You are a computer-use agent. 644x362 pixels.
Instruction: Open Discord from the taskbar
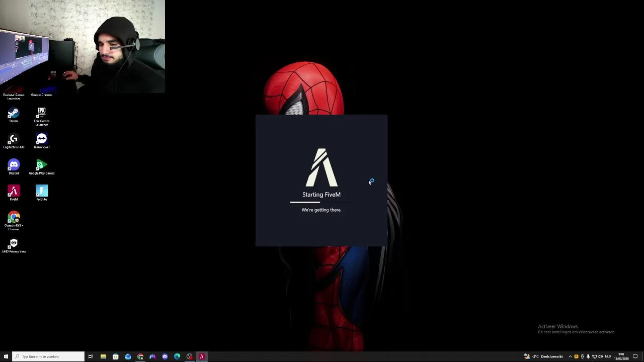165,356
